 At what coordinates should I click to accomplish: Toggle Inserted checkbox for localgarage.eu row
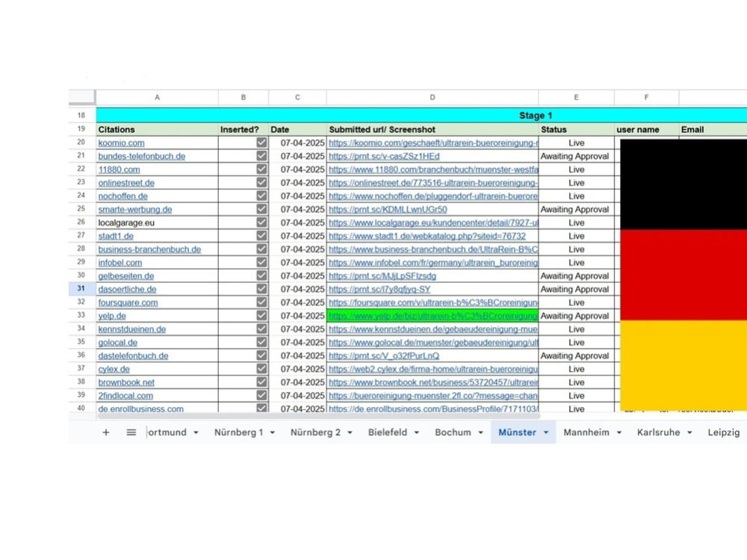261,223
